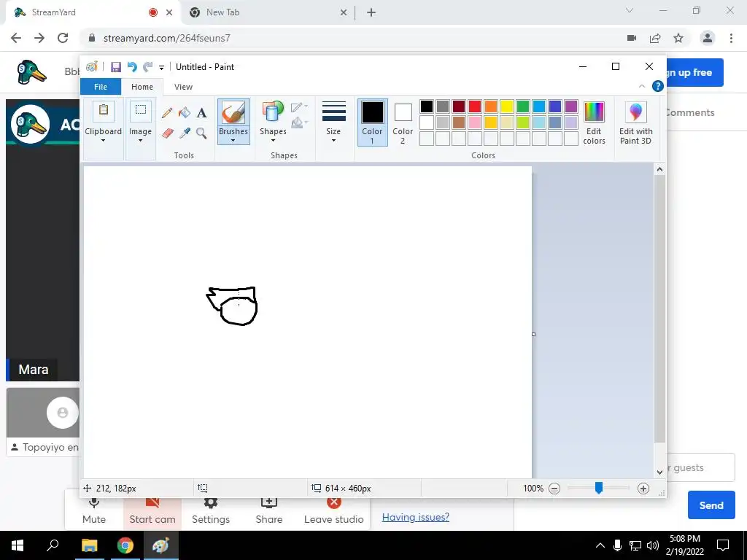Open Edit colors dialog
The height and width of the screenshot is (560, 747).
[594, 122]
